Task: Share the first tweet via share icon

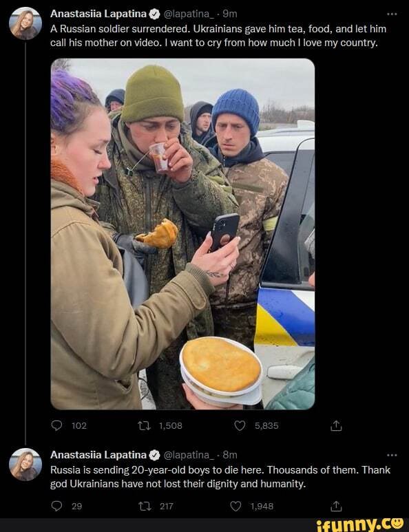Action: click(336, 425)
